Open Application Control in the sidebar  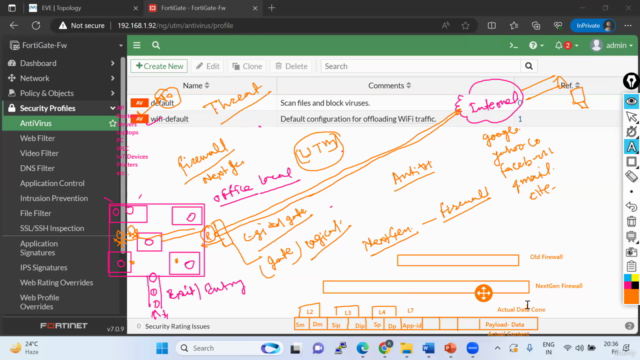52,183
